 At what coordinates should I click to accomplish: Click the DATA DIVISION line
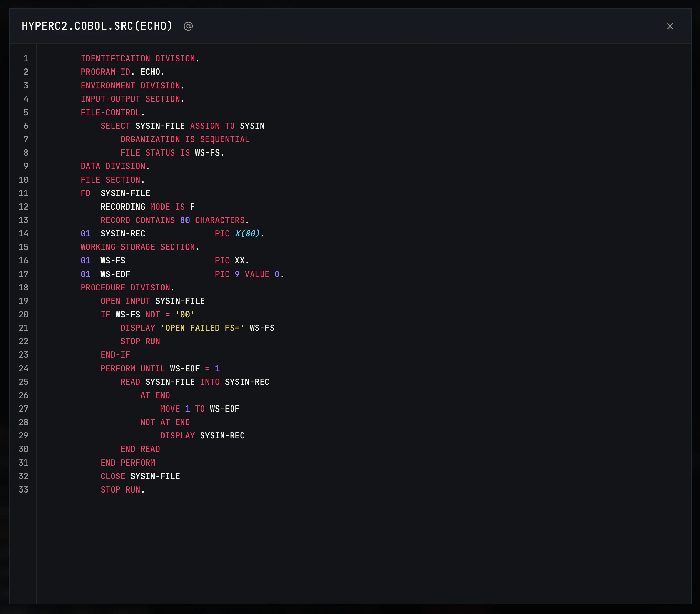[115, 166]
